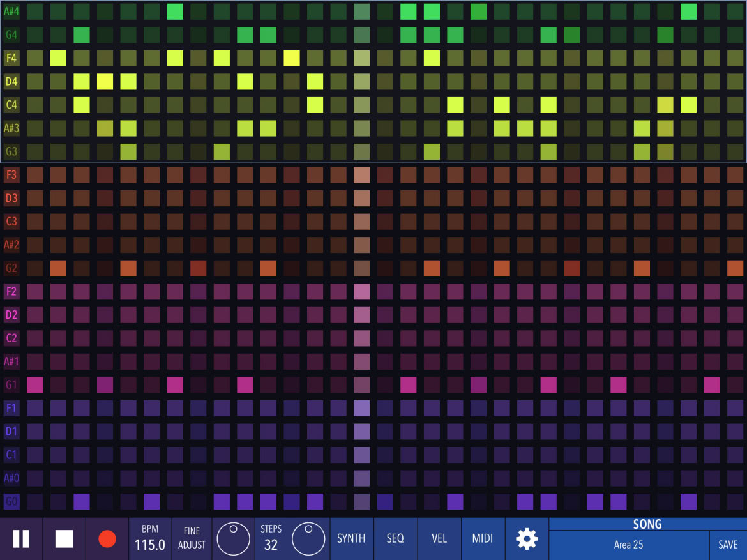
Task: Open the SEQ tab
Action: coord(395,539)
